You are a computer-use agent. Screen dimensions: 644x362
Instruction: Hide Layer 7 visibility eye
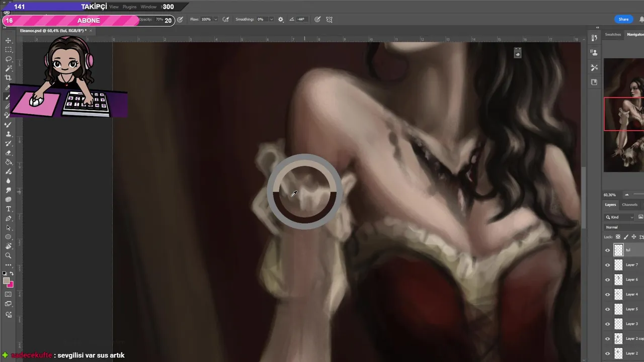click(x=607, y=264)
